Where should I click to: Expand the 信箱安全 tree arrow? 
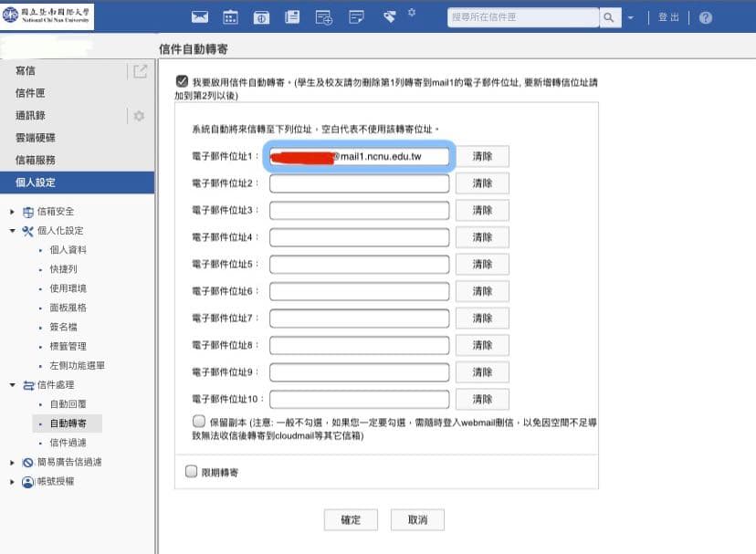point(13,212)
